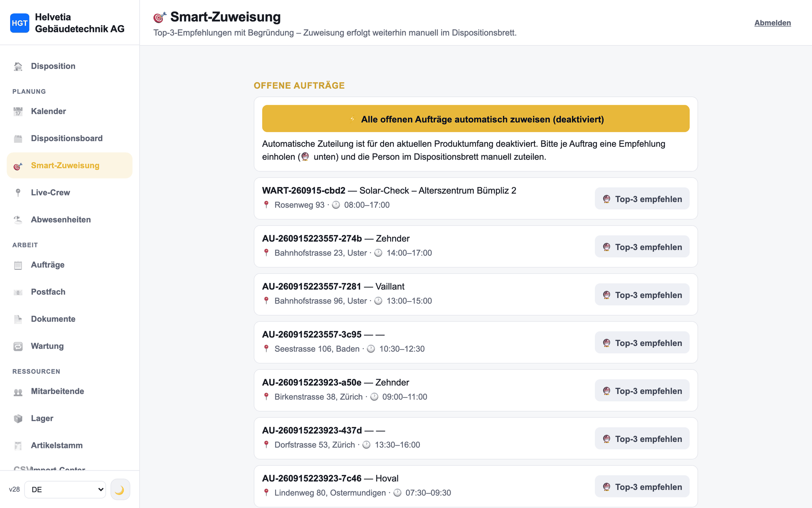This screenshot has height=508, width=812.
Task: Recommend Top-3 for AU-260915223923-7c46 Hoval
Action: [642, 486]
